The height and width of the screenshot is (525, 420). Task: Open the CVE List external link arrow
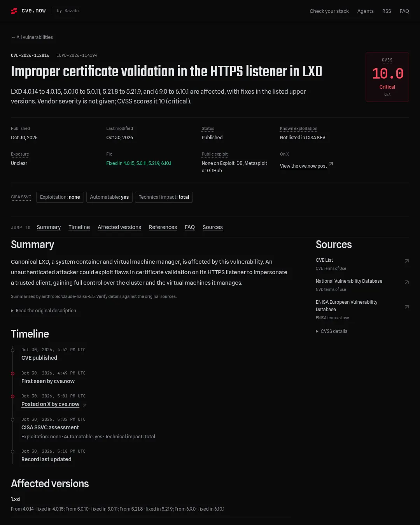(407, 261)
